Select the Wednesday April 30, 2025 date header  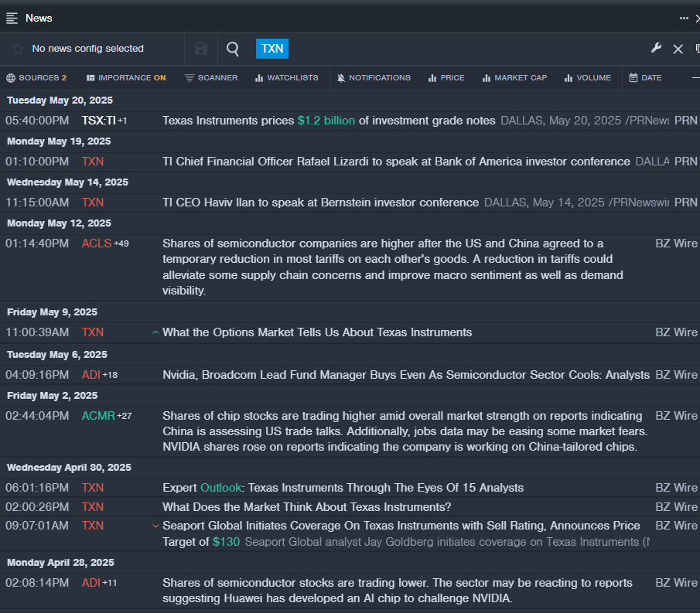click(69, 468)
